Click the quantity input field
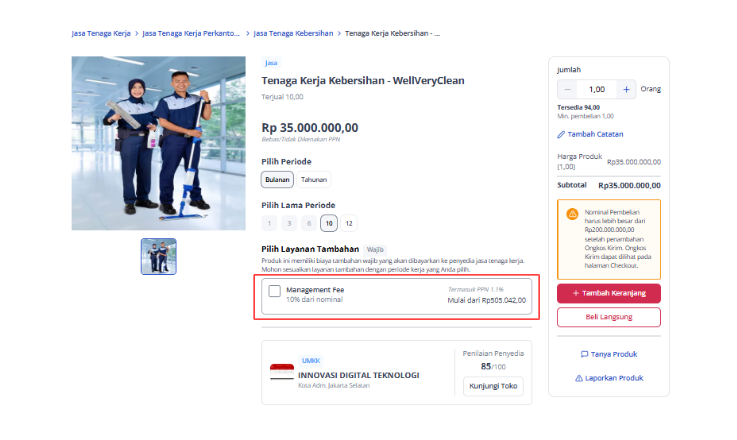The width and height of the screenshot is (737, 440). 597,89
